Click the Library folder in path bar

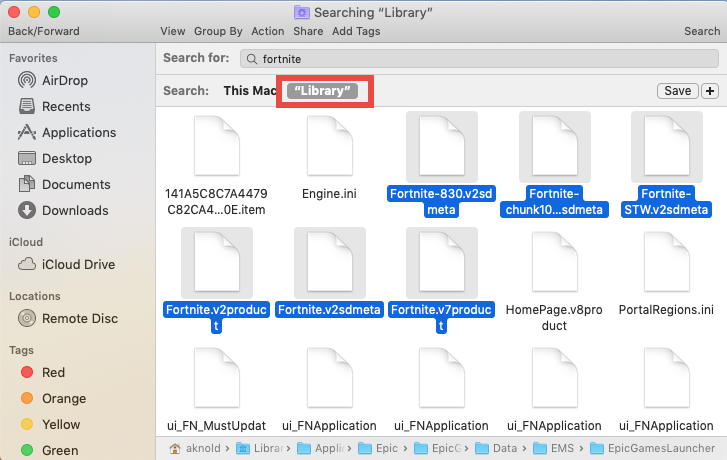pyautogui.click(x=260, y=448)
